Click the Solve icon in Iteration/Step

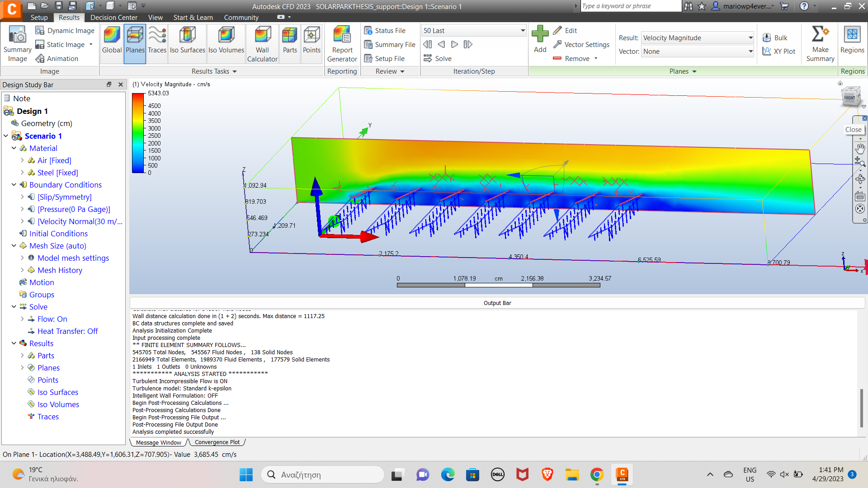[437, 58]
